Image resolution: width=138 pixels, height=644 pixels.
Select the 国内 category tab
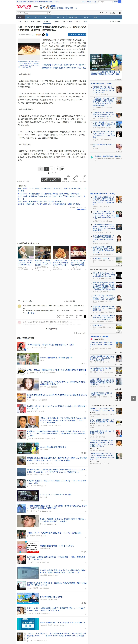[26, 21]
